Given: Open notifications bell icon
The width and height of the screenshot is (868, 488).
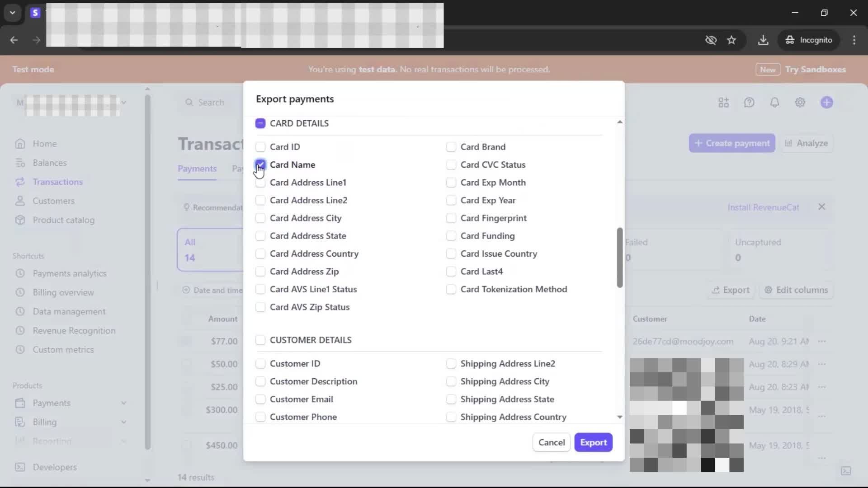Looking at the screenshot, I should coord(774,103).
